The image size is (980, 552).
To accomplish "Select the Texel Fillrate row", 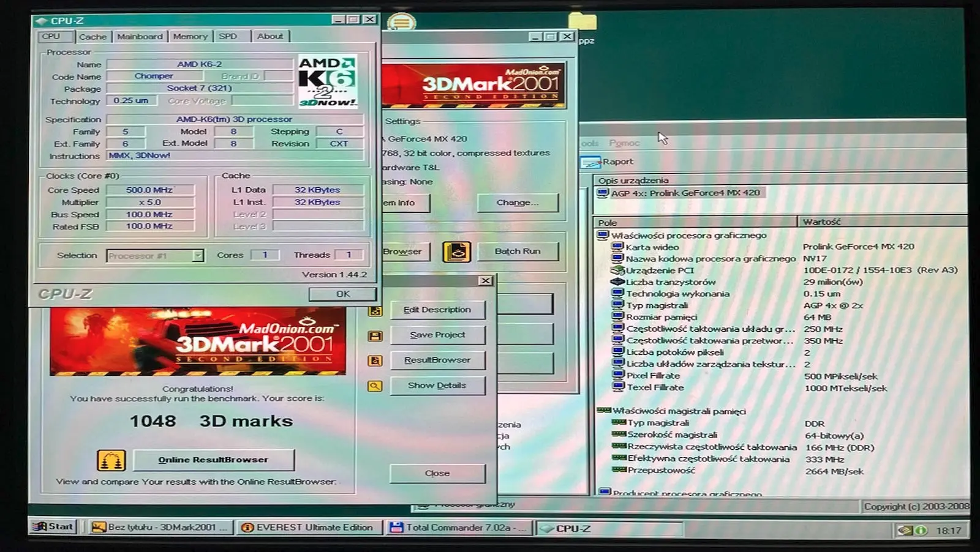I will pos(655,387).
